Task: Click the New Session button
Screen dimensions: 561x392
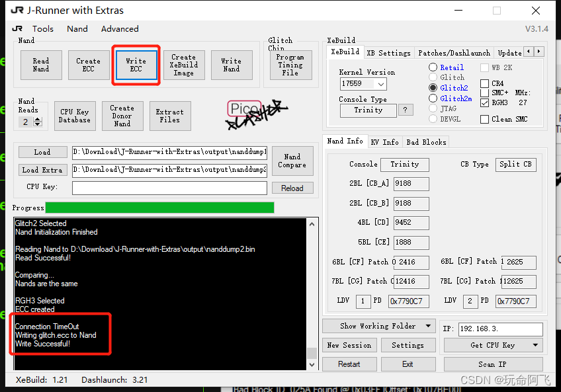Action: coord(349,346)
